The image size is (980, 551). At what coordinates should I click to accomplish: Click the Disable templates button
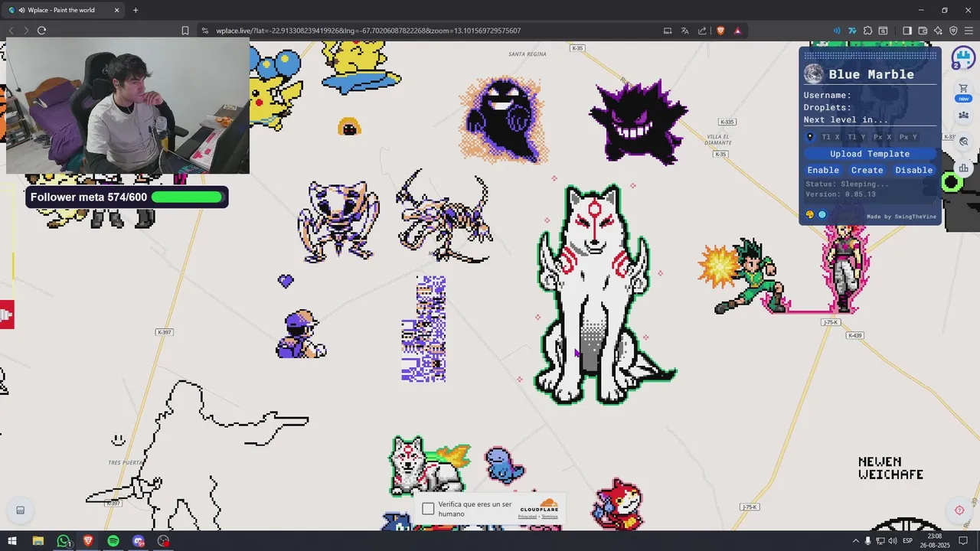click(x=914, y=170)
